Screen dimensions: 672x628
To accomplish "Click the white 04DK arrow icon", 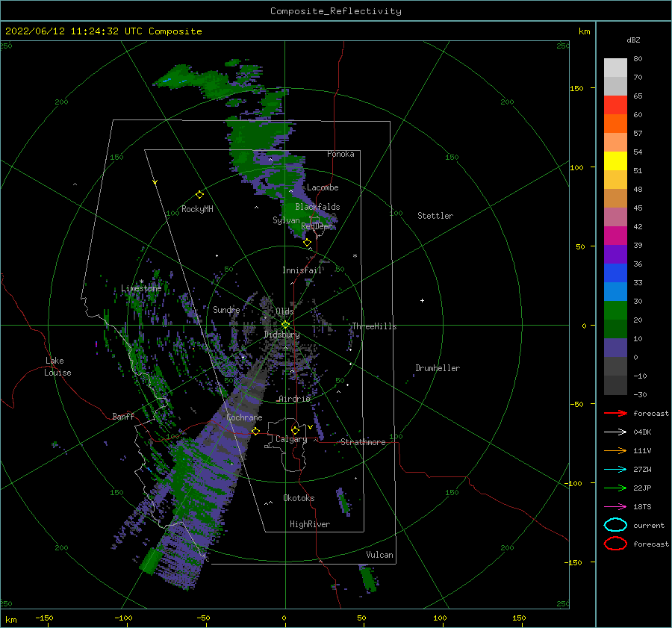I will [615, 432].
